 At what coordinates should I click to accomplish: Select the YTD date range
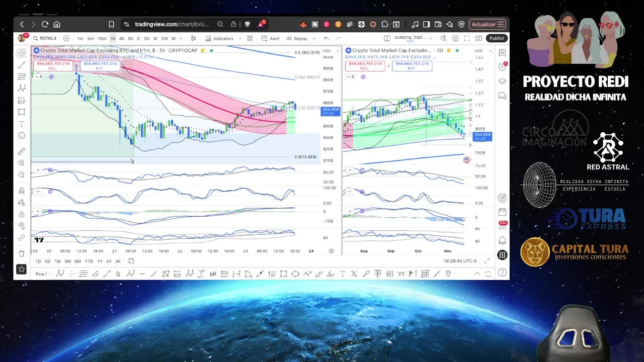89,261
